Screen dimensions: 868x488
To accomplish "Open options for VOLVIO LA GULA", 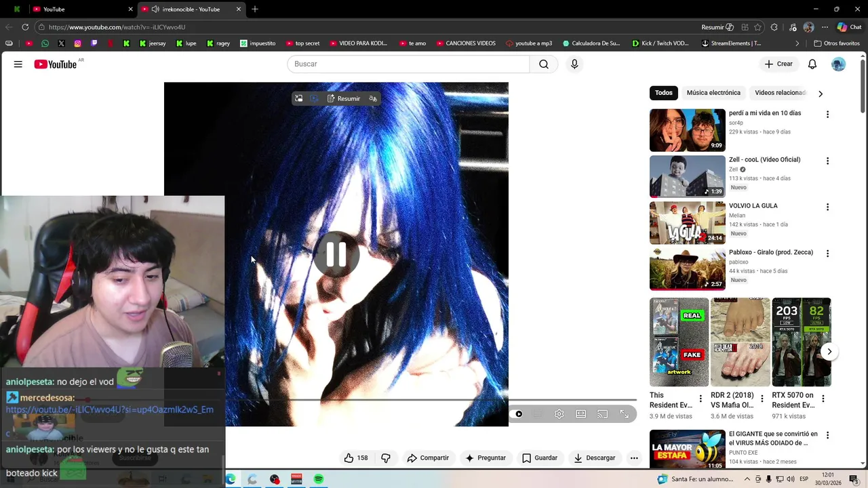I will 827,207.
